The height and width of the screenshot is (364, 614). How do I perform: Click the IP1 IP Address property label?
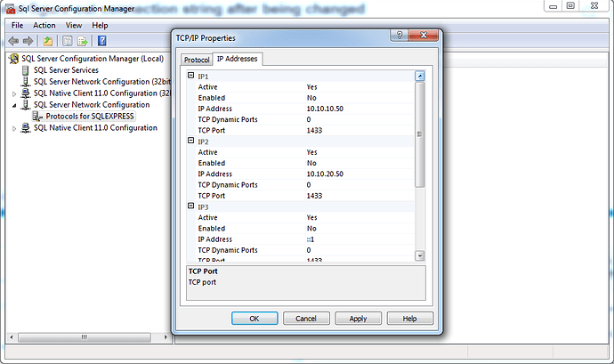click(x=215, y=109)
